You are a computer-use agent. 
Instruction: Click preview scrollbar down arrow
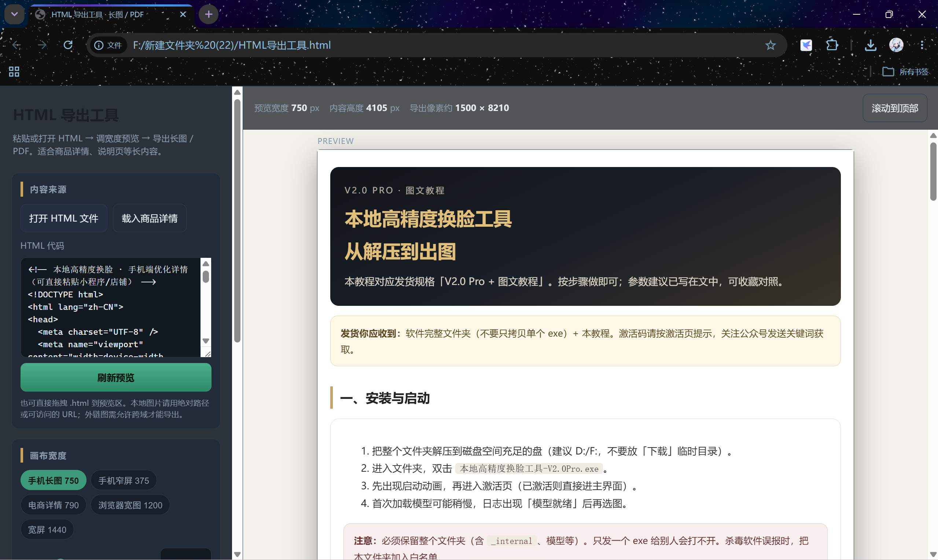point(933,555)
